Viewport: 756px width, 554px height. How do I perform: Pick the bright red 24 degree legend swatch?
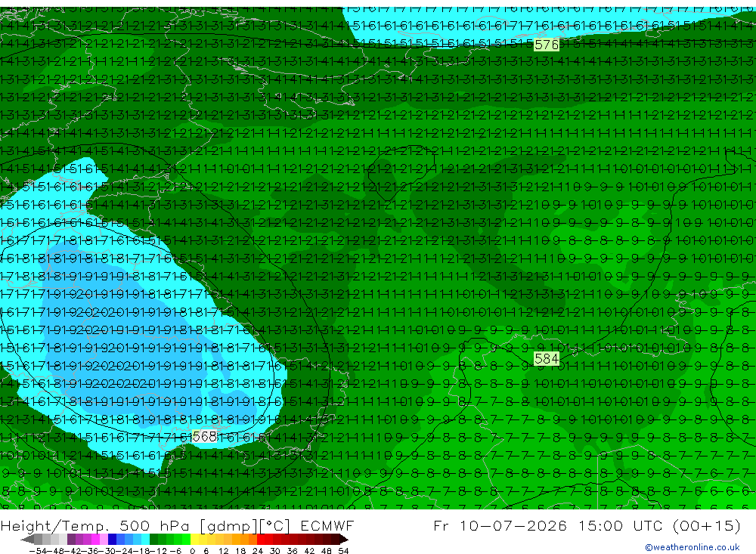[261, 540]
